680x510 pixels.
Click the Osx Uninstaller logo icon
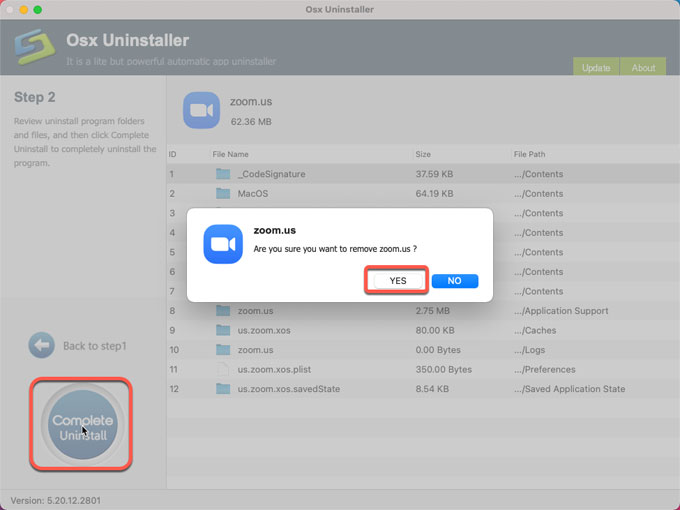(34, 46)
